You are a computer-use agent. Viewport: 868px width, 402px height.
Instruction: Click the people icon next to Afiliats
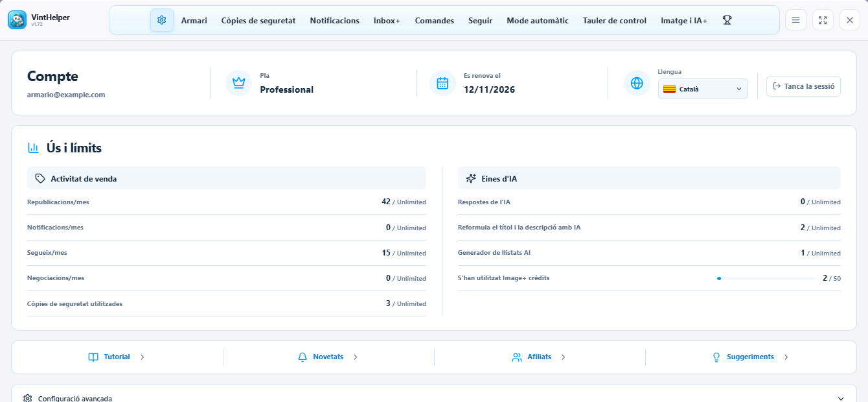click(517, 357)
